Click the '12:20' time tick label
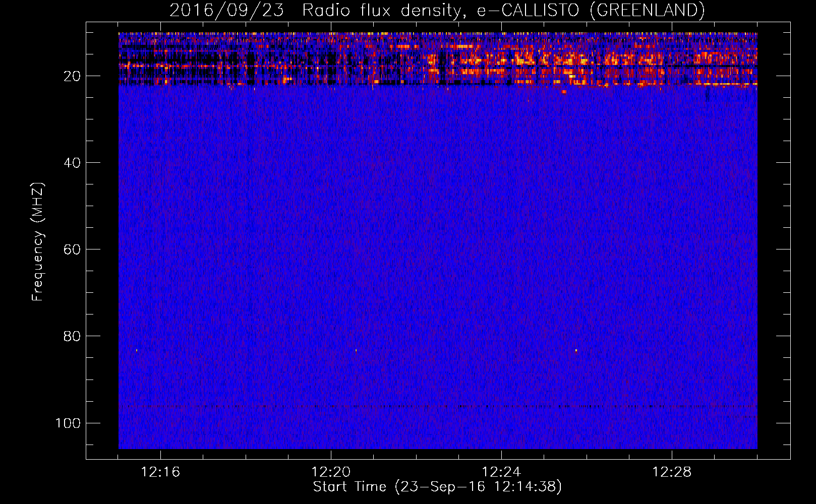 pos(331,472)
